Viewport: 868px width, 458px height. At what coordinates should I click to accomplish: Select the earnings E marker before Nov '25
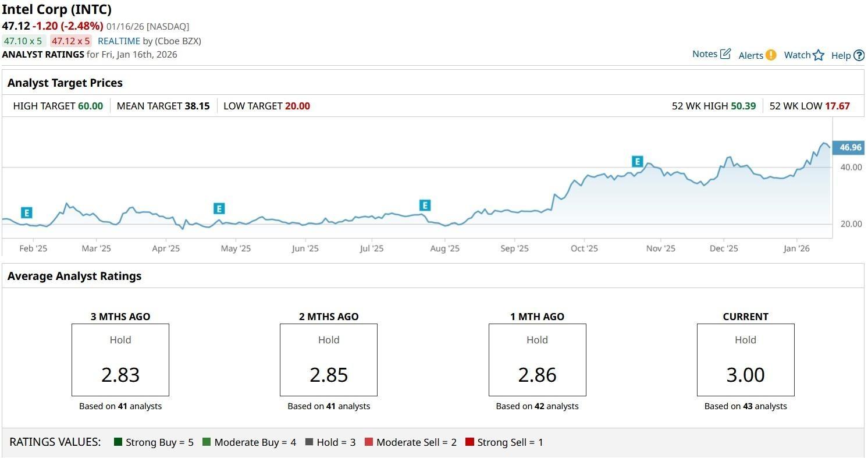637,161
